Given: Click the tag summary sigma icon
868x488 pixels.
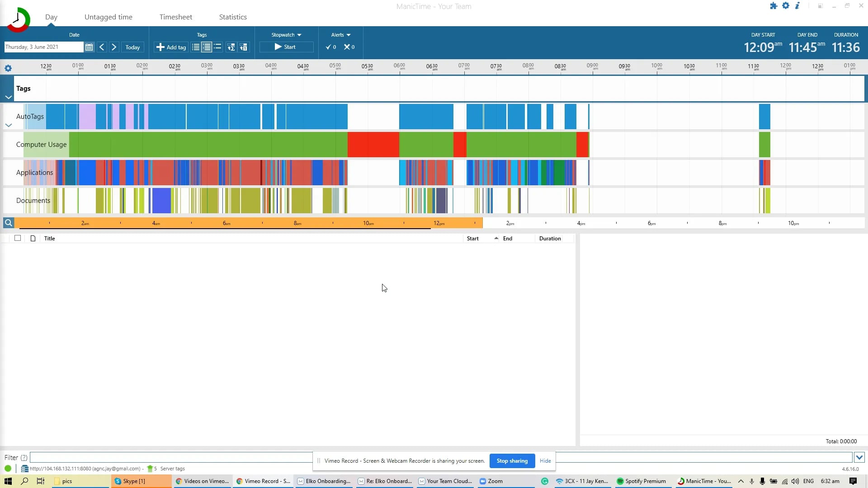Looking at the screenshot, I should tap(231, 47).
